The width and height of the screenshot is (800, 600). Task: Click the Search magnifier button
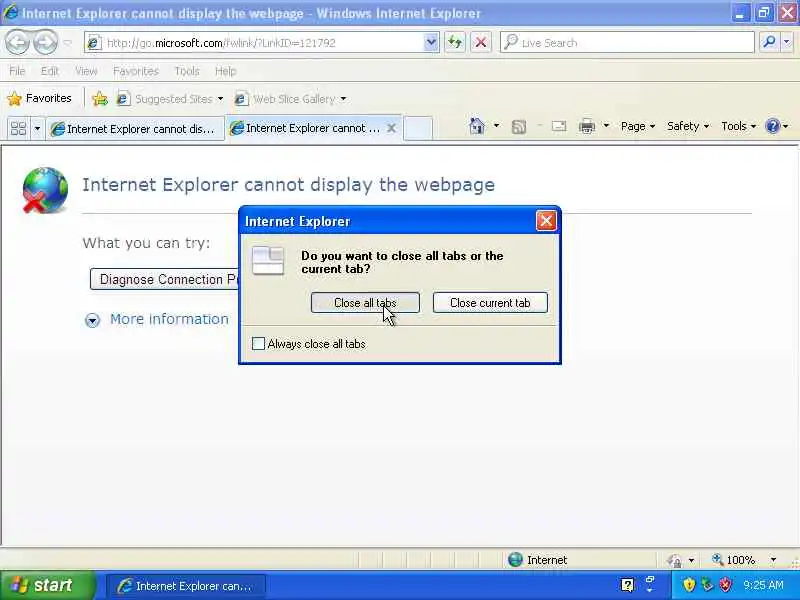point(769,42)
